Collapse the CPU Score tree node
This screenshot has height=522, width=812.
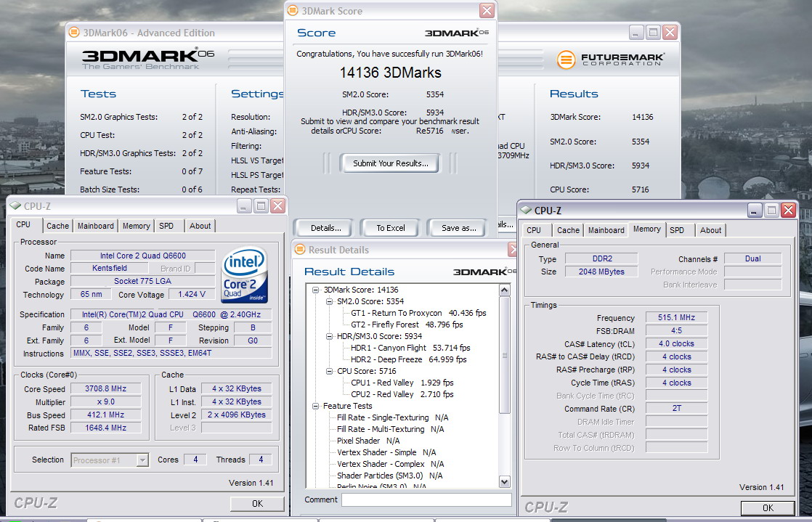coord(329,371)
